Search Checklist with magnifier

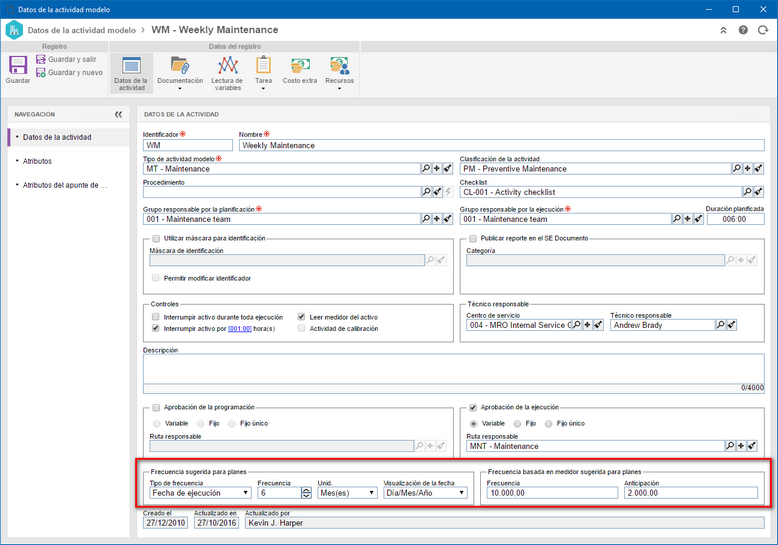pos(747,192)
